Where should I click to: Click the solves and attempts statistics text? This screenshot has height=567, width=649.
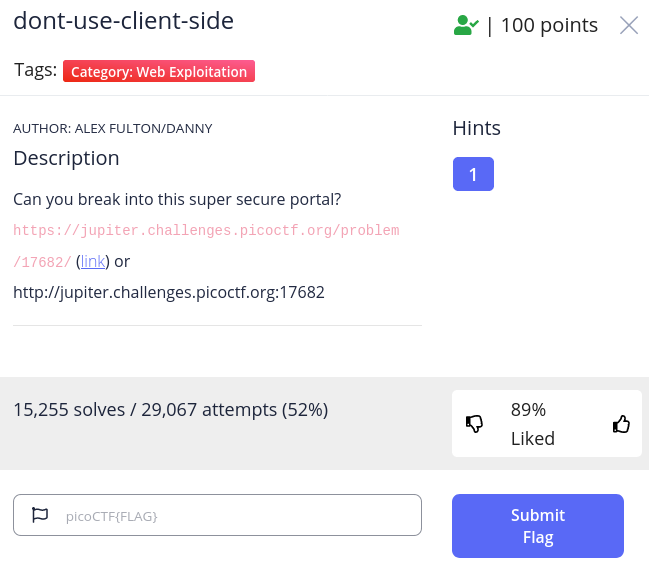click(x=171, y=410)
